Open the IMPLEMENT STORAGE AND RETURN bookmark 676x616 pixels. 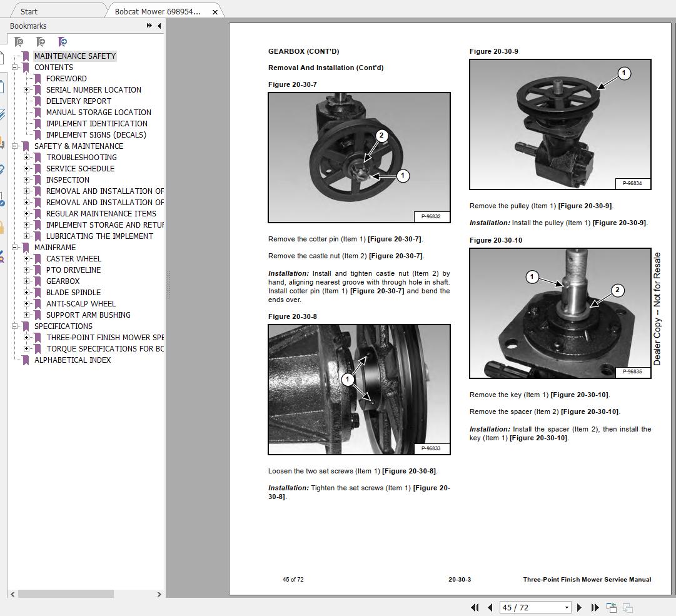click(x=105, y=225)
